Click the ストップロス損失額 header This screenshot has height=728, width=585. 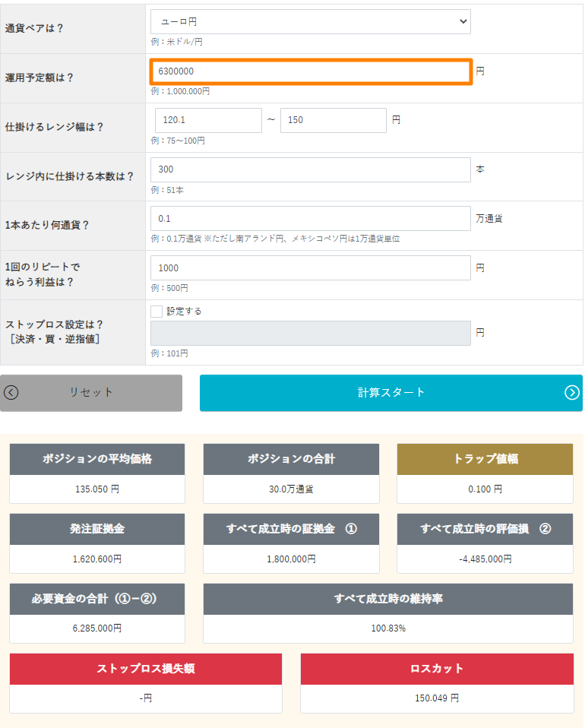click(146, 669)
